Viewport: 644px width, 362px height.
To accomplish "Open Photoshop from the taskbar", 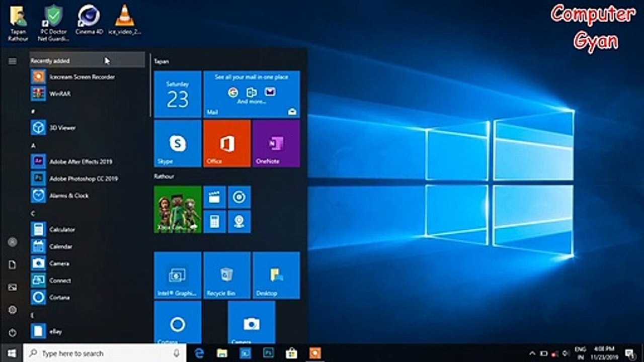I will [268, 353].
